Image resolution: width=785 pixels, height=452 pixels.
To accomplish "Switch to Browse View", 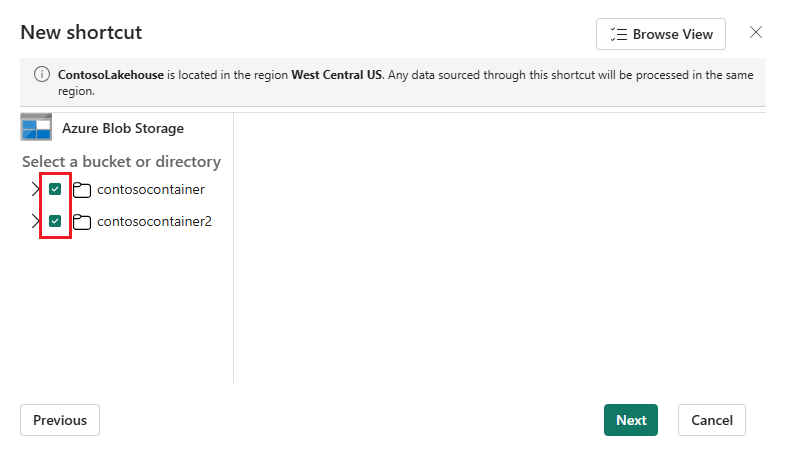I will click(x=661, y=34).
